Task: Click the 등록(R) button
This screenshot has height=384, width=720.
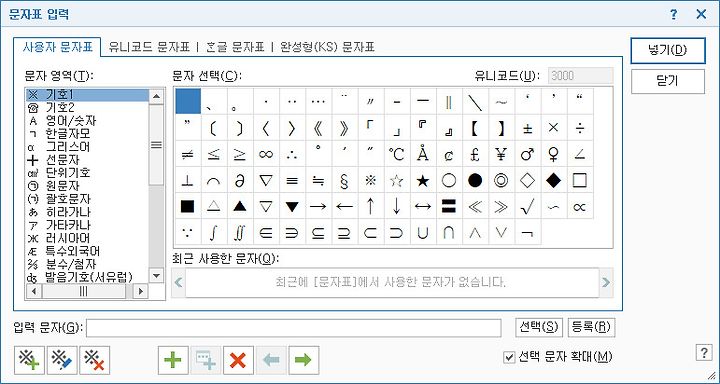Action: pos(591,327)
